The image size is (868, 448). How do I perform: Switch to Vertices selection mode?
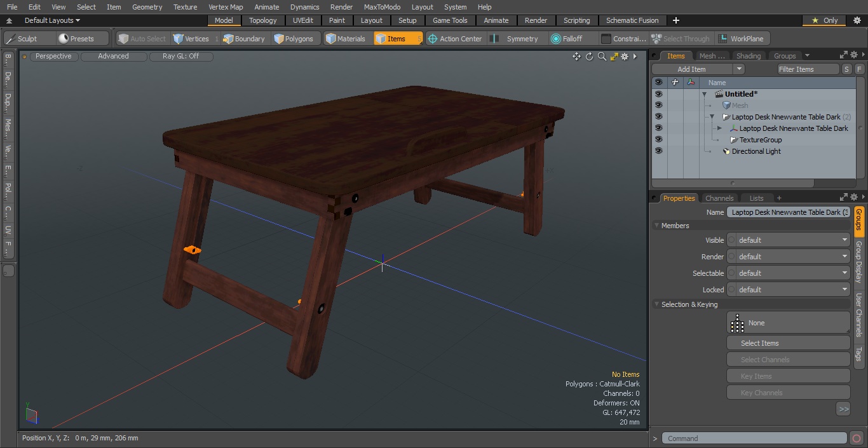click(195, 39)
